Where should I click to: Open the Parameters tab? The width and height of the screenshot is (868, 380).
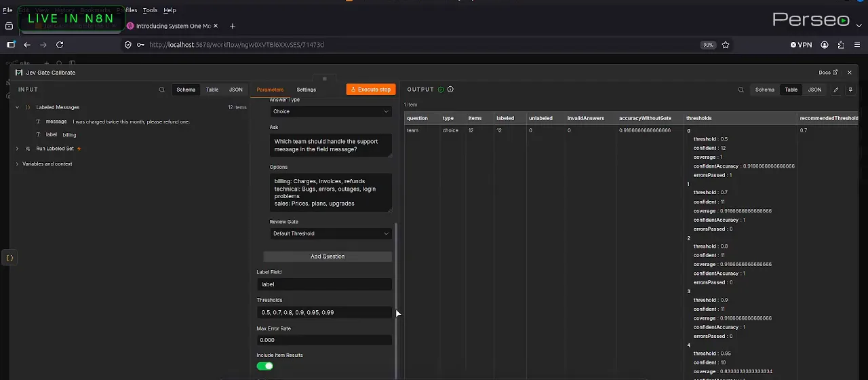[x=270, y=90]
